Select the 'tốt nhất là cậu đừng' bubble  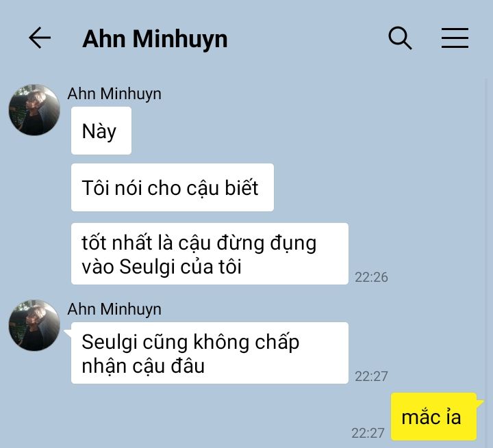pyautogui.click(x=210, y=254)
